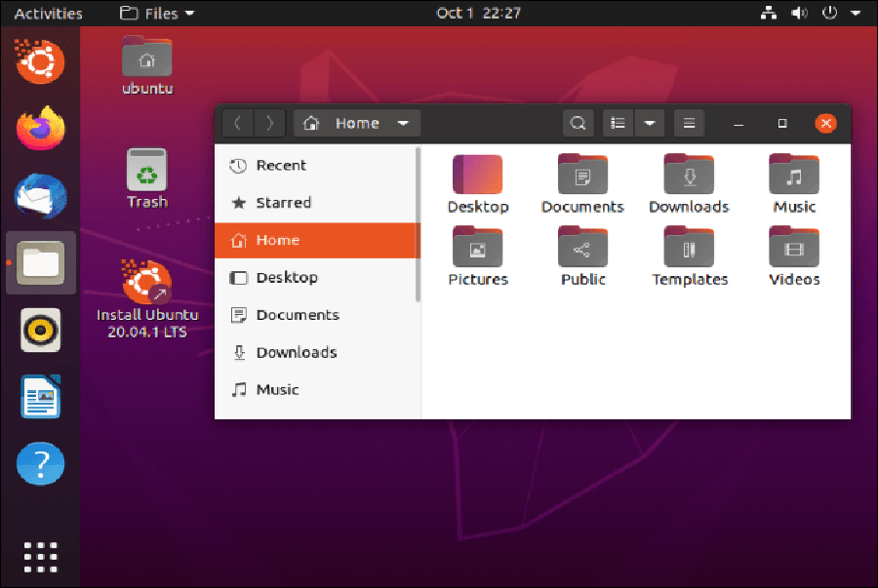Open the Files app menu in top bar
This screenshot has width=878, height=588.
coord(157,13)
